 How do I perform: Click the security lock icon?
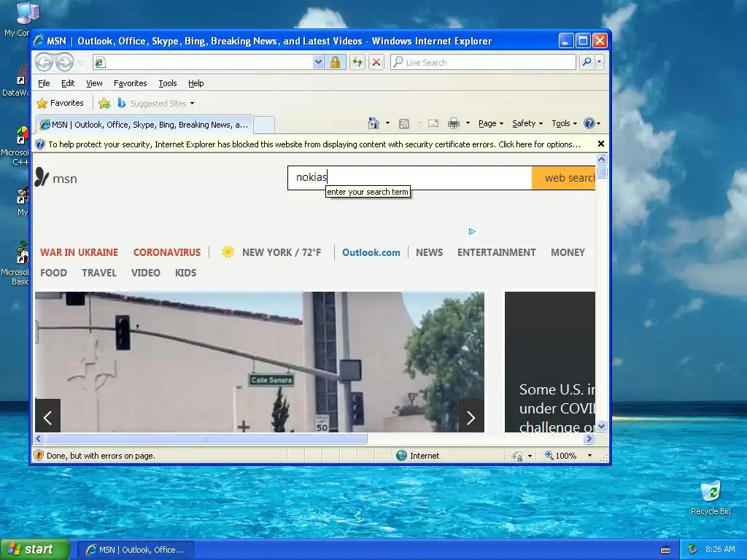tap(335, 63)
